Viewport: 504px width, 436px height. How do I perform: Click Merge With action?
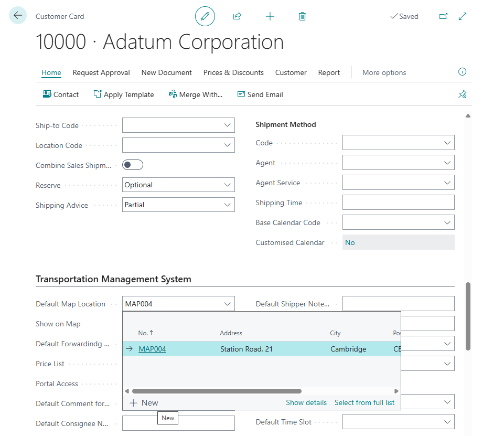[x=196, y=94]
